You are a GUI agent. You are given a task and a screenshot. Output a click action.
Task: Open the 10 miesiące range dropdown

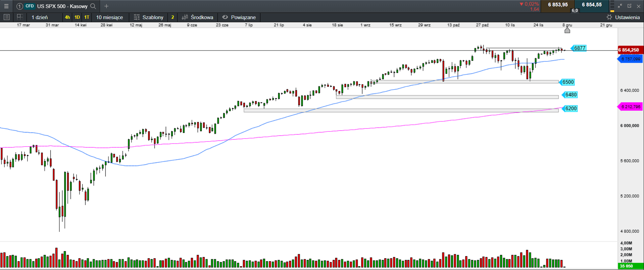point(109,17)
